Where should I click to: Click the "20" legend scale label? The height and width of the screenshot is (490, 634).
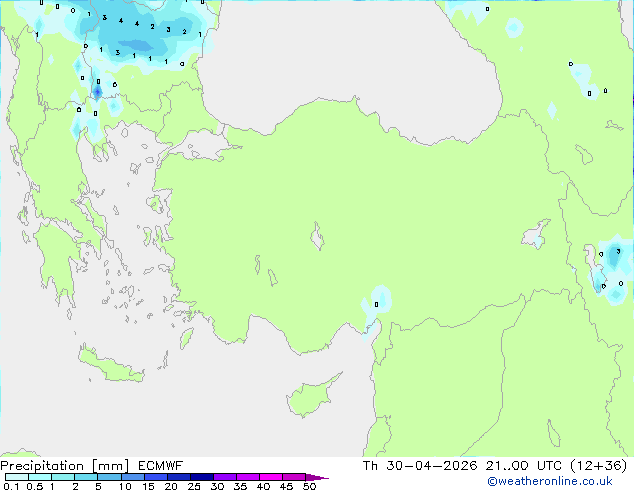coord(171,486)
